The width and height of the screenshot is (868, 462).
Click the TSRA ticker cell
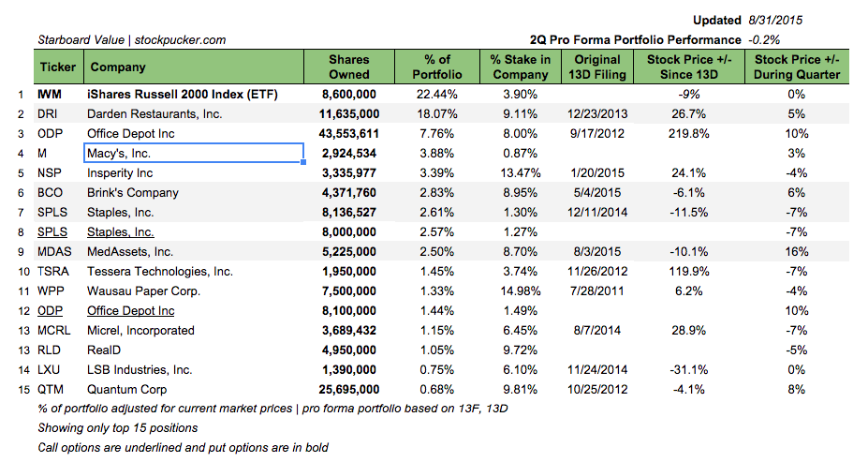[53, 272]
